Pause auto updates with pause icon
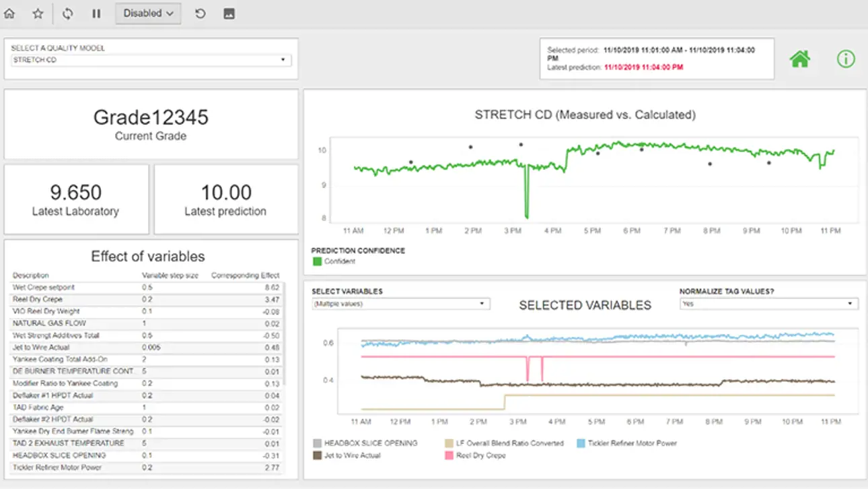 (96, 13)
